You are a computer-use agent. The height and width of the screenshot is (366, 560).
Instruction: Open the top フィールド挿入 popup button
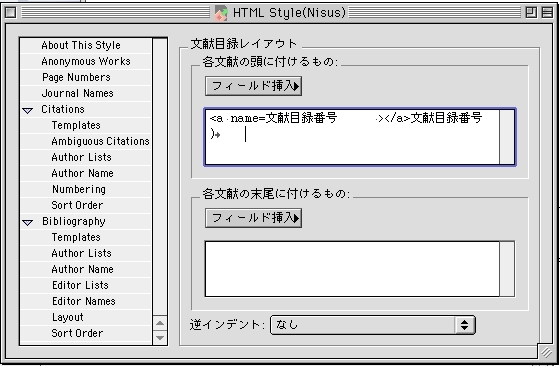click(254, 86)
